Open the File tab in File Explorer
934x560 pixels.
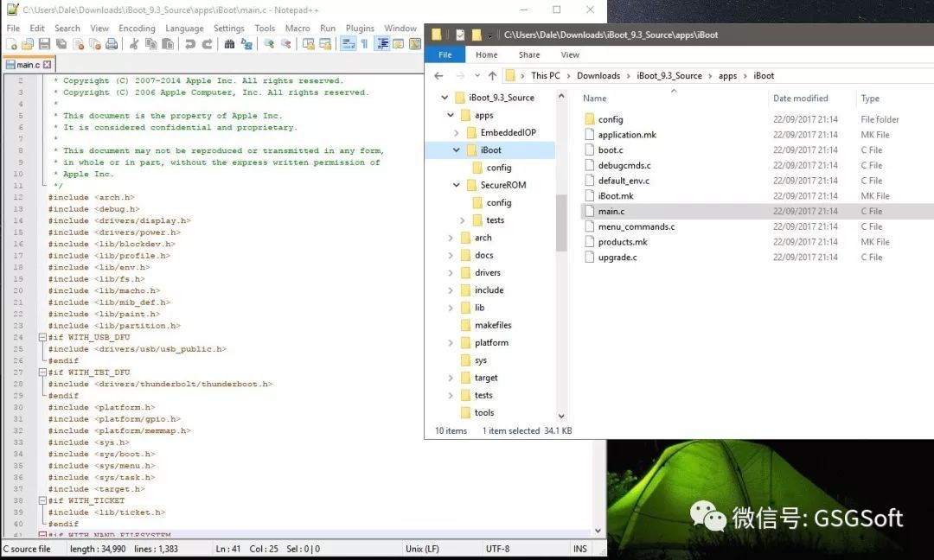(x=445, y=54)
